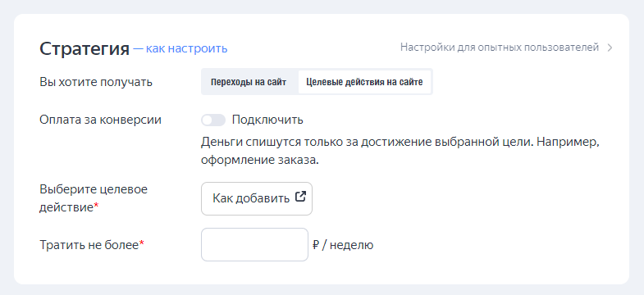Screen dimensions: 644x295
Task: Click the red asterisk after действие
Action: pos(97,206)
